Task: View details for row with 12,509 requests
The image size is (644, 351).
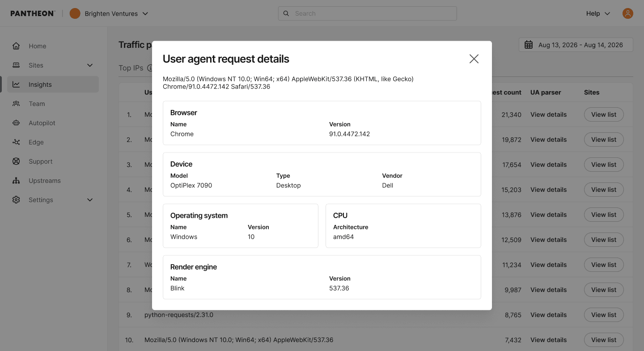Action: [x=548, y=240]
